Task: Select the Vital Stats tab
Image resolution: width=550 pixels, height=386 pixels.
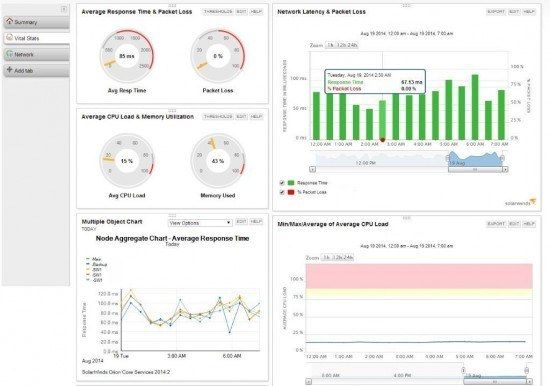Action: tap(36, 38)
